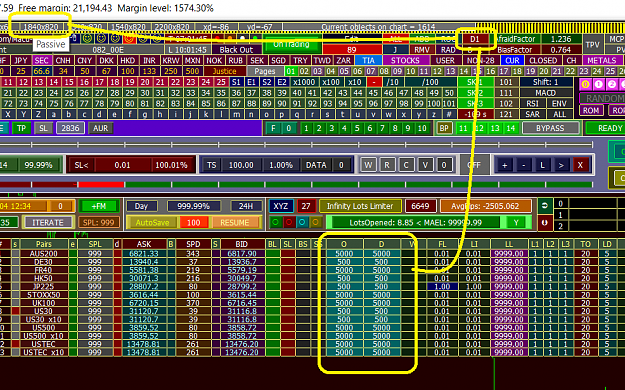Click the V button in the WRCV group

pyautogui.click(x=425, y=165)
